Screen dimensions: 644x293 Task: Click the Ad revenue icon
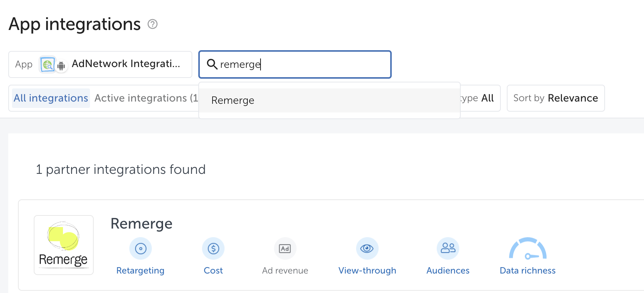pyautogui.click(x=285, y=248)
